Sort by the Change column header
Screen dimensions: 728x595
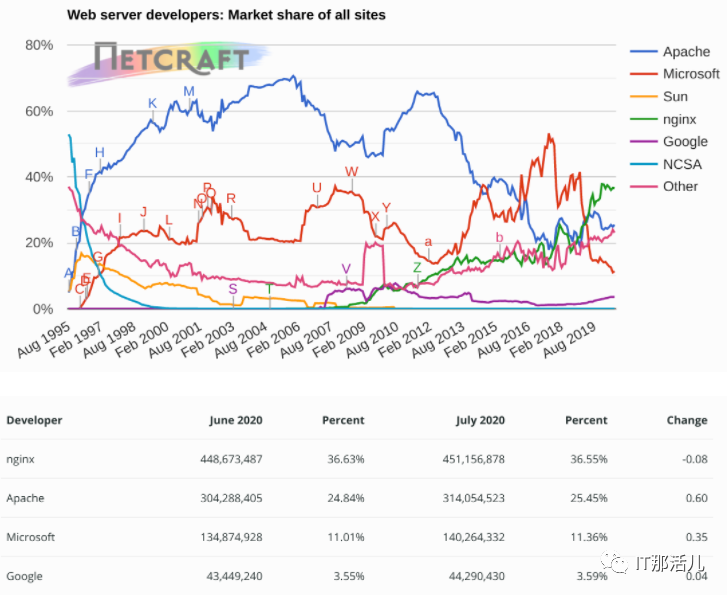(686, 420)
